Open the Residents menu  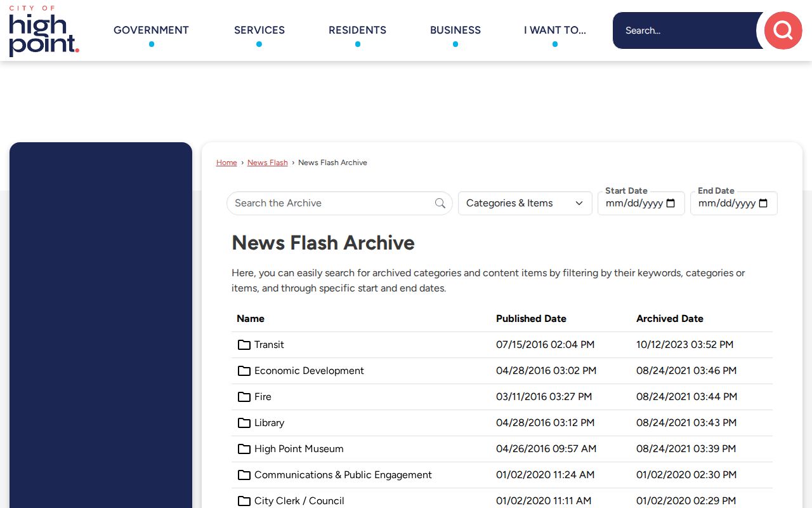click(357, 30)
